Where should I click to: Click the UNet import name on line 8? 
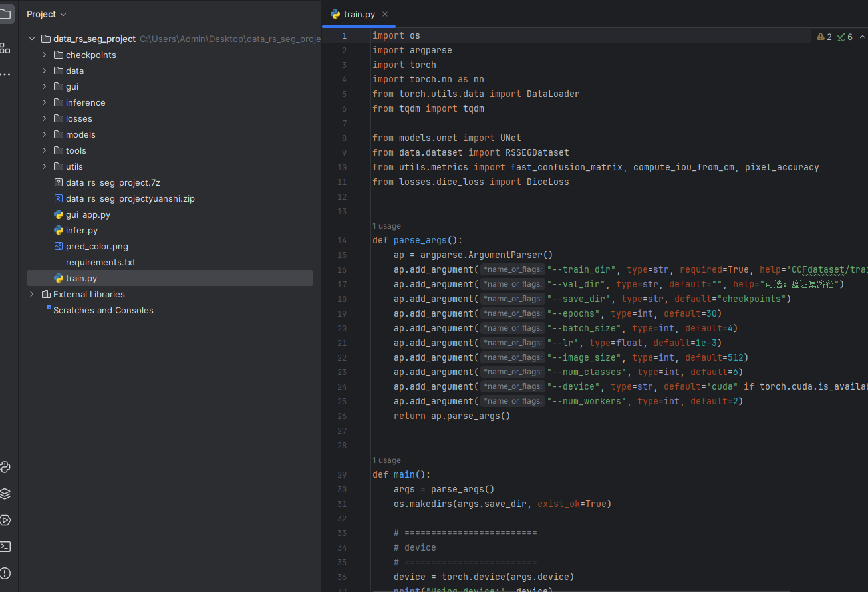(x=511, y=138)
